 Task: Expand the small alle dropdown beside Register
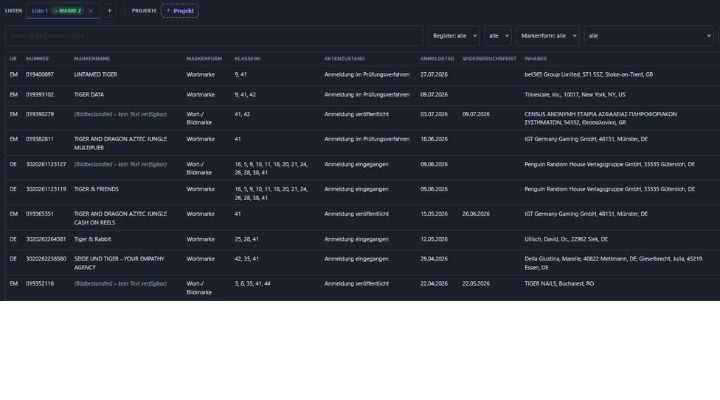pos(498,35)
